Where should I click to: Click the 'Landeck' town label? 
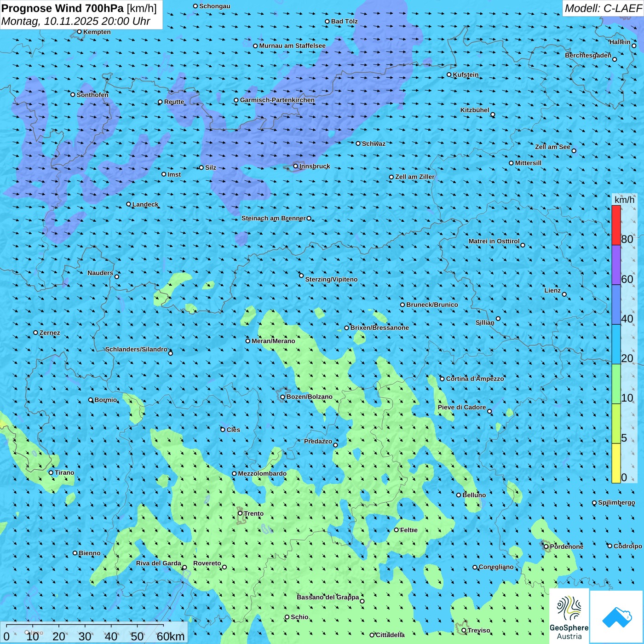[x=145, y=204]
